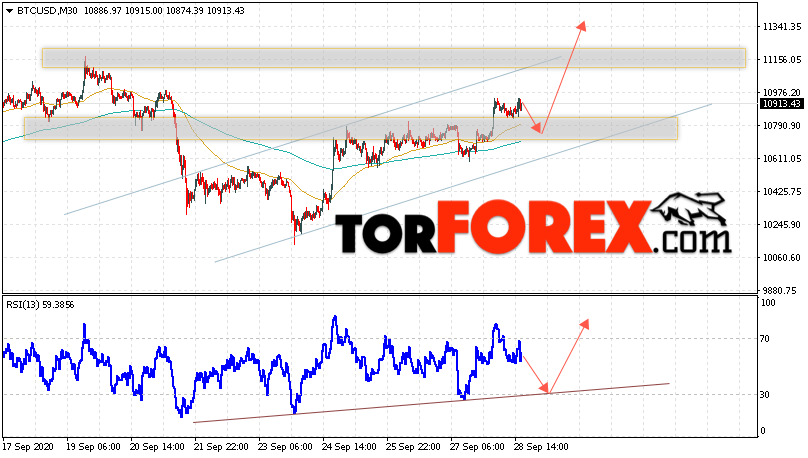
Task: Click RSI axis level 0
Action: [763, 431]
